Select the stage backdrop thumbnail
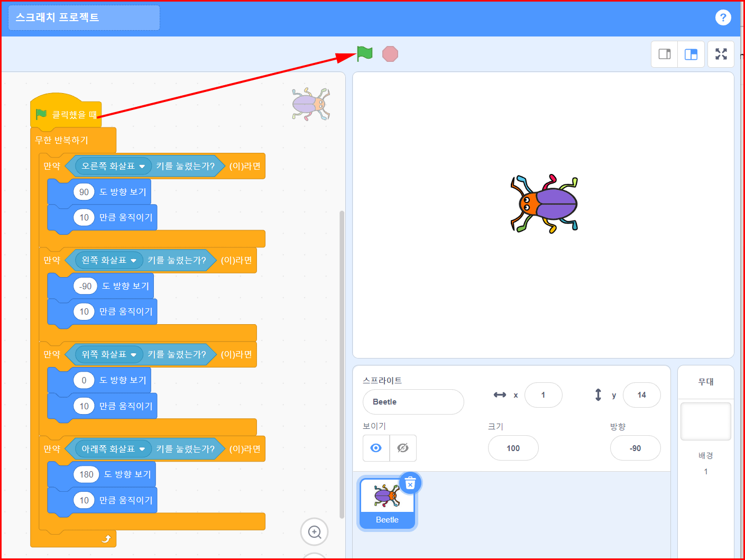Image resolution: width=745 pixels, height=560 pixels. point(705,421)
